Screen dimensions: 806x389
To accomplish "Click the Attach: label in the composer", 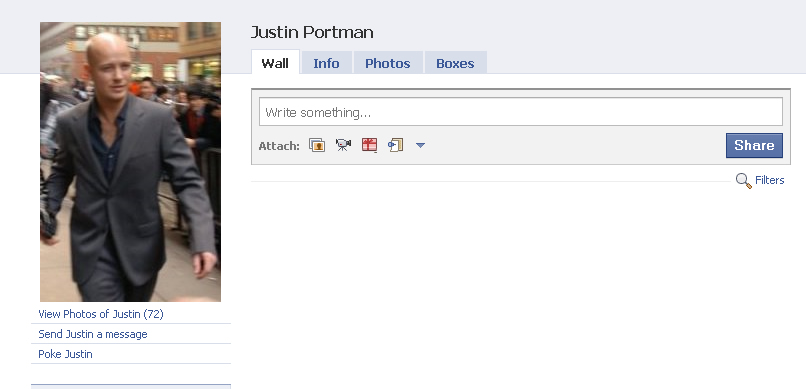I will (x=279, y=146).
